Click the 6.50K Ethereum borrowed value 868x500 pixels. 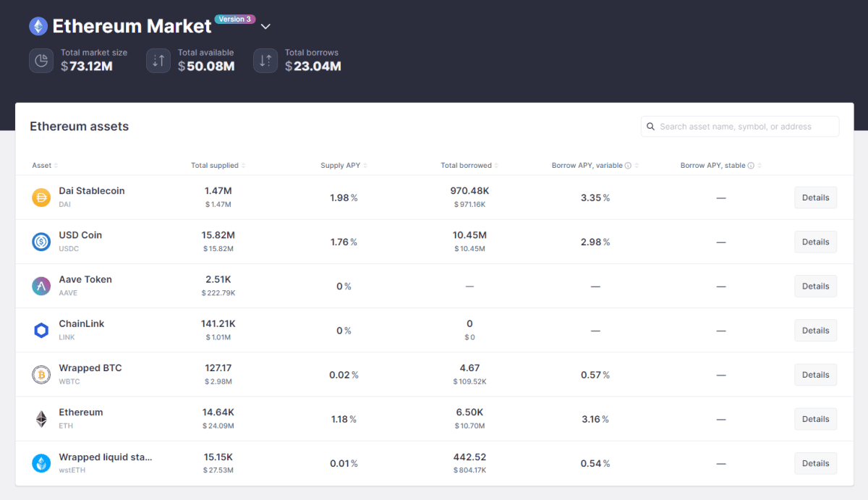click(x=469, y=412)
